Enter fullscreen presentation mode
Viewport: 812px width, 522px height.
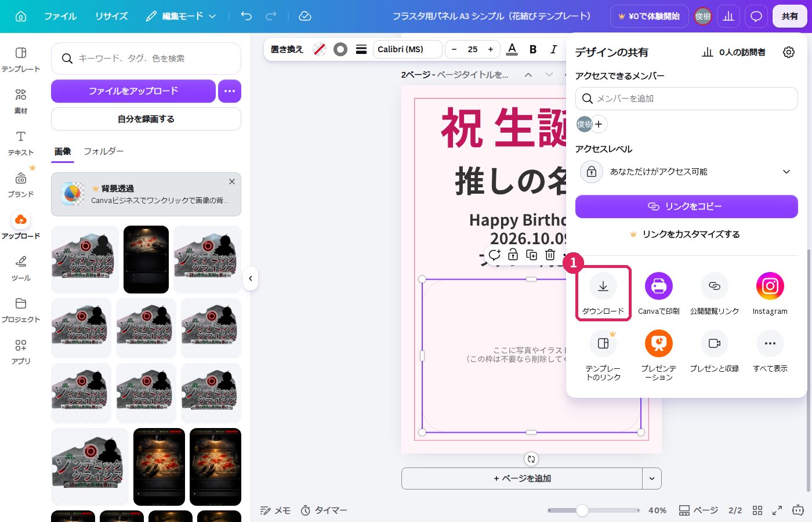point(777,510)
